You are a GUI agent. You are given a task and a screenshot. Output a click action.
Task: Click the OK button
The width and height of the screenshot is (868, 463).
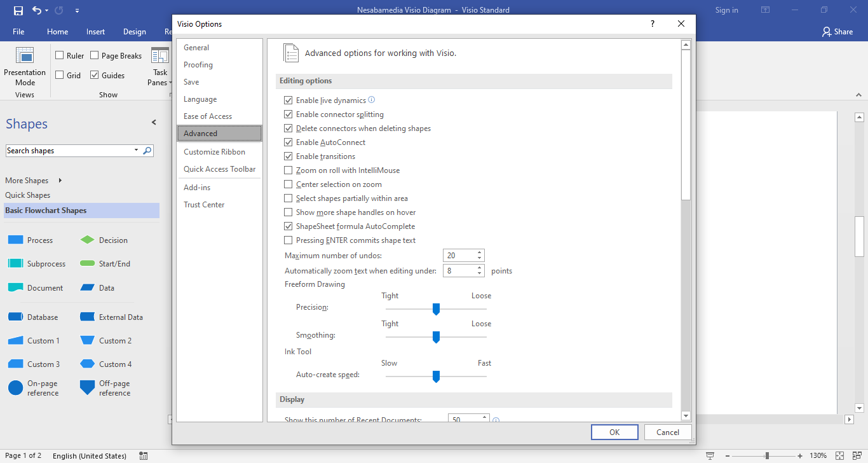point(614,432)
